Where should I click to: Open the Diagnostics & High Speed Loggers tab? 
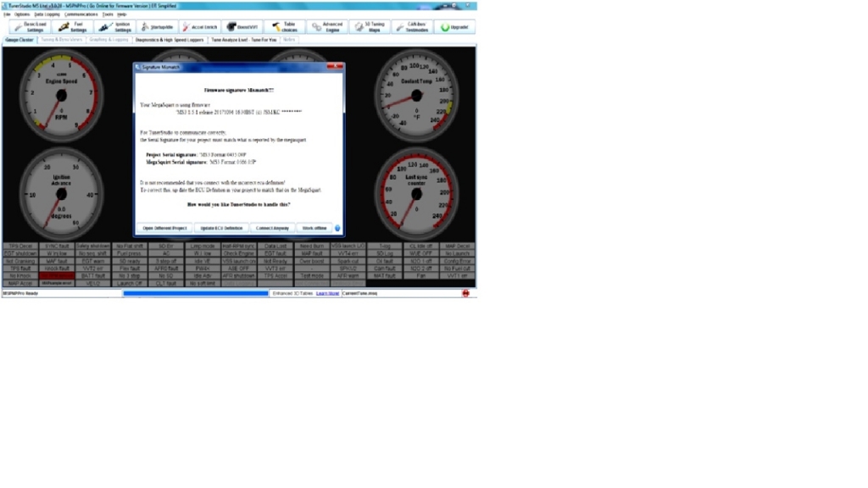tap(170, 40)
